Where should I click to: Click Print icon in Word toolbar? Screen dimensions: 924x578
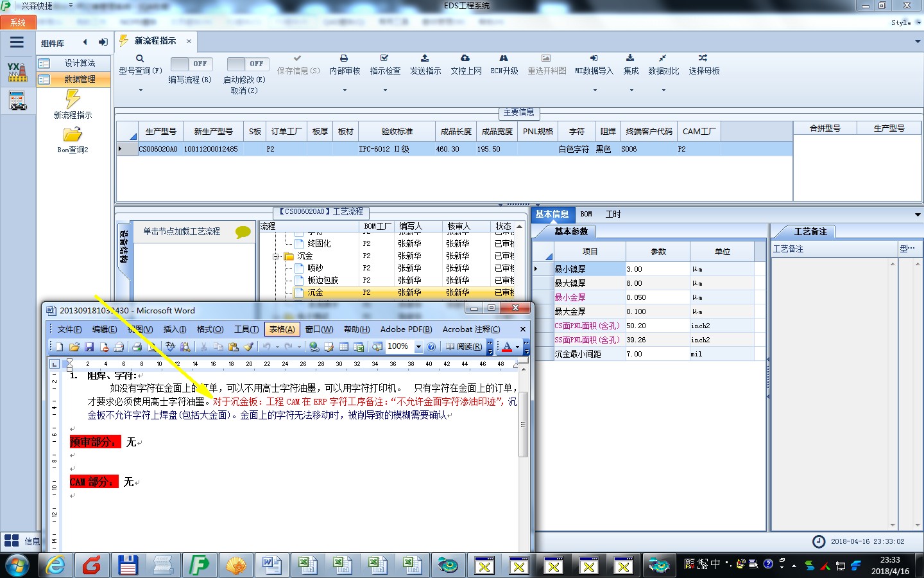[137, 347]
